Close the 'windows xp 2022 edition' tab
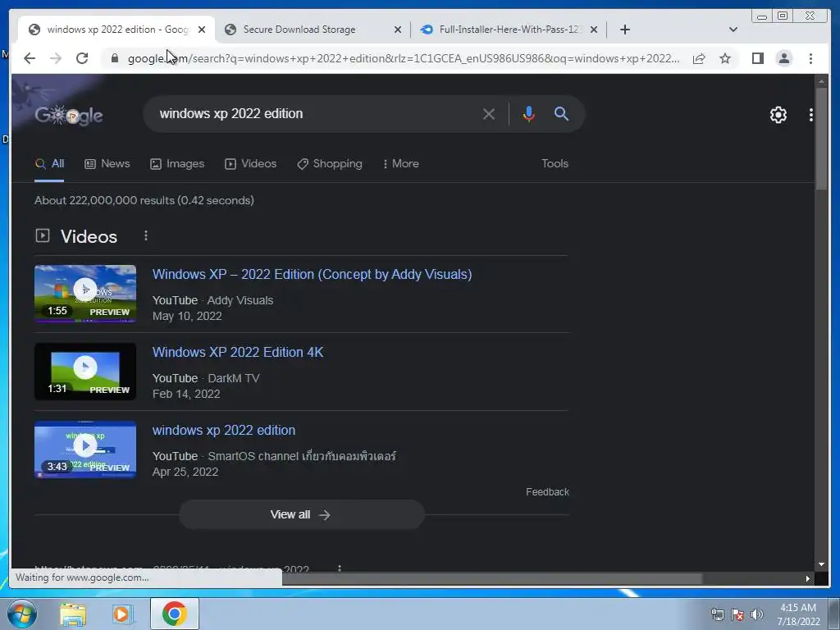840x630 pixels. [202, 30]
